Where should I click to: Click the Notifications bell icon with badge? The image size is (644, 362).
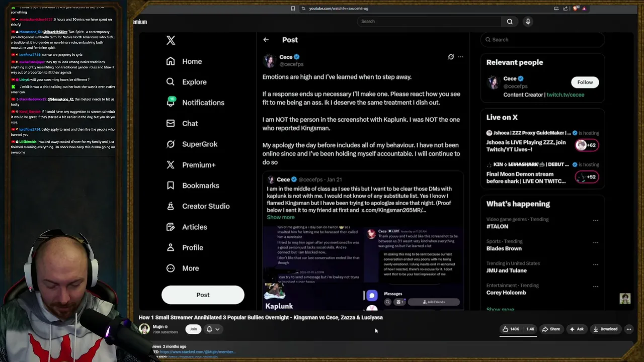click(x=171, y=102)
